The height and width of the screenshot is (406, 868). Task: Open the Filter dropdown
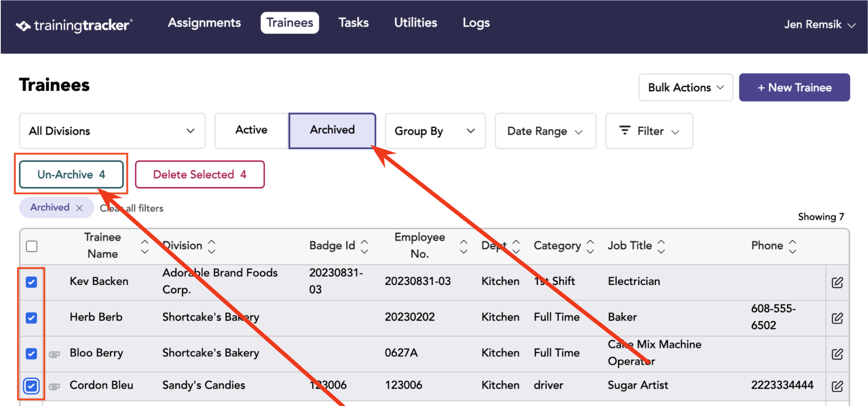click(x=649, y=131)
